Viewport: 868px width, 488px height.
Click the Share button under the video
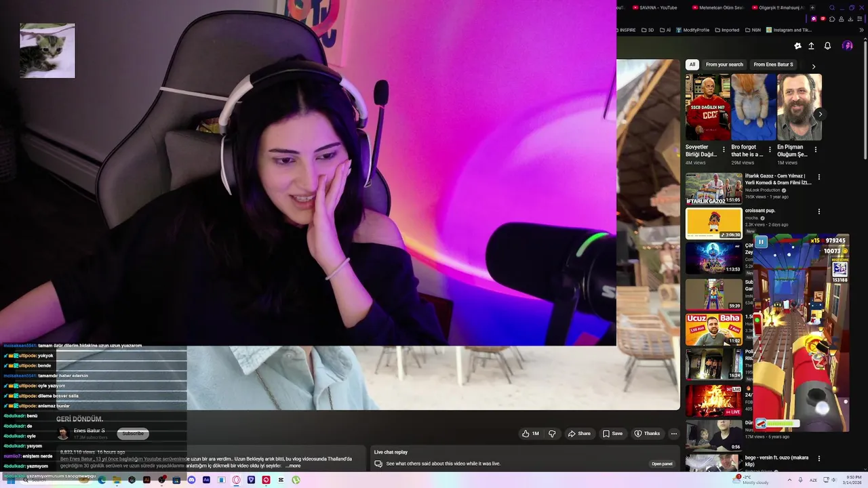coord(579,434)
